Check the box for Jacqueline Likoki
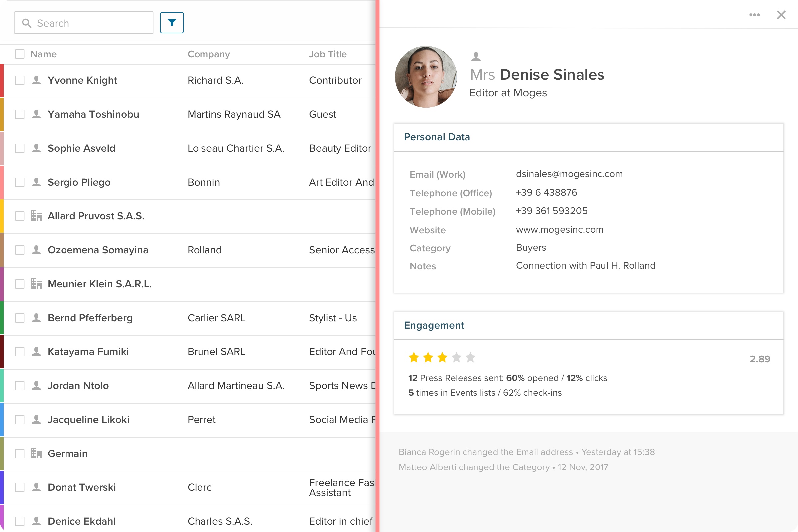This screenshot has height=532, width=798. click(x=20, y=420)
